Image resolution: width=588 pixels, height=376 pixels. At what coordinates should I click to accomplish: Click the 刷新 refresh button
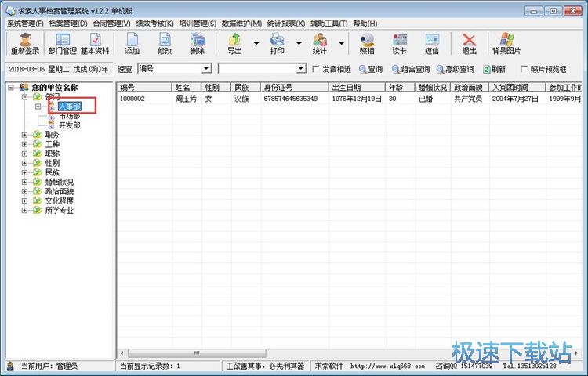pyautogui.click(x=494, y=69)
